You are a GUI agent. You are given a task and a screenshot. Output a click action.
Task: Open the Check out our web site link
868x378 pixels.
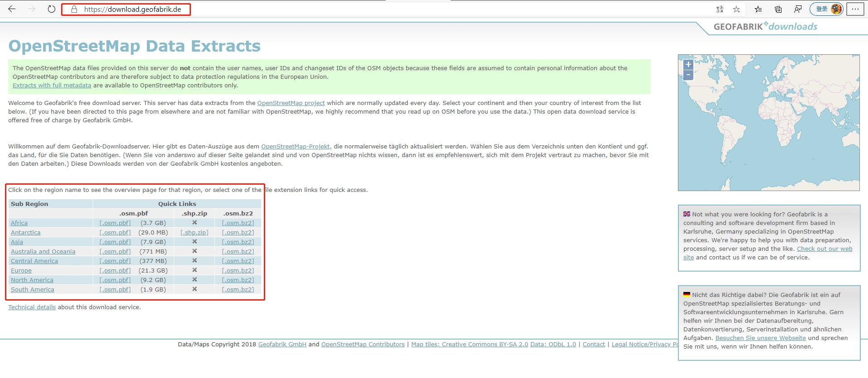click(825, 249)
